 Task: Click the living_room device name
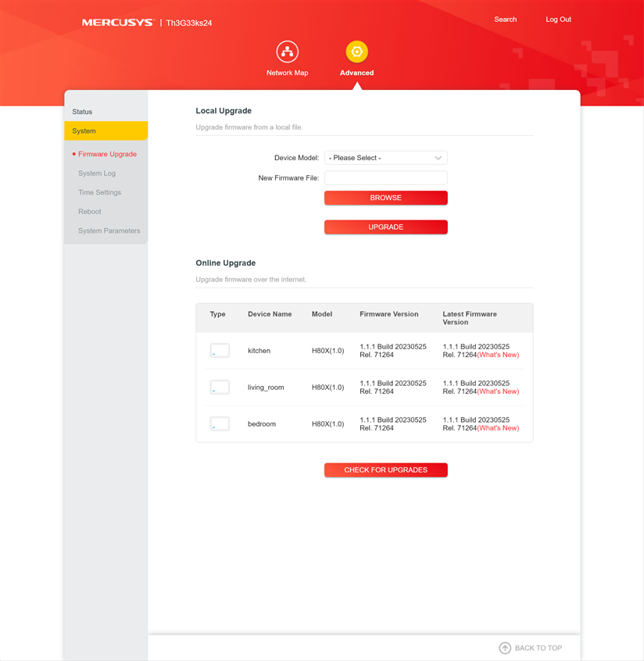(x=266, y=388)
